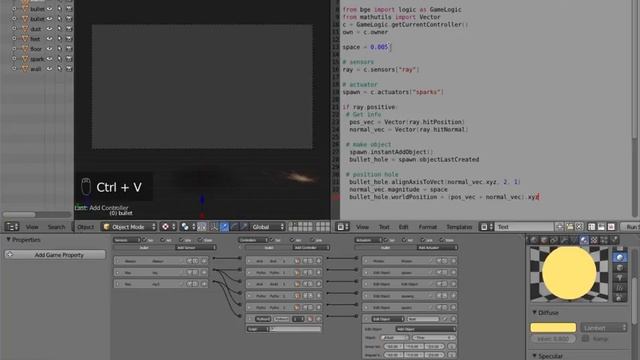Open the Add Controller dropdown
The width and height of the screenshot is (640, 360).
(x=311, y=247)
